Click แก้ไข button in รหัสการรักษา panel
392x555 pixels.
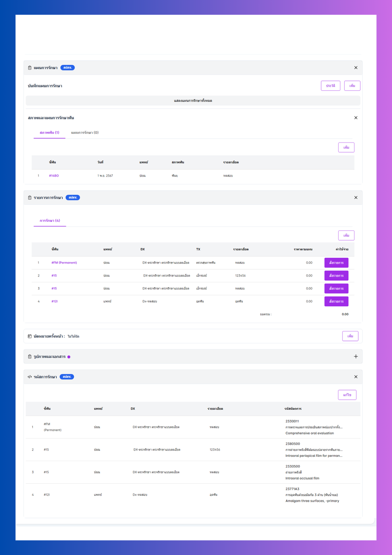pos(347,395)
